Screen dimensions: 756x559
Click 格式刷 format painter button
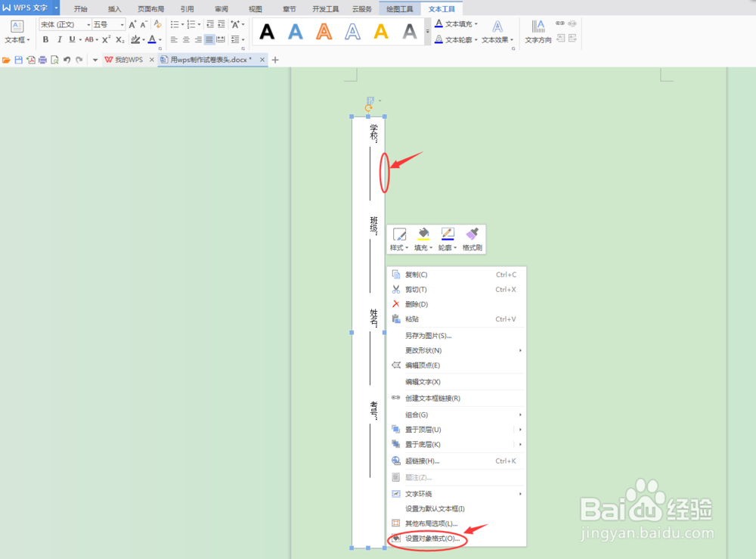point(472,239)
